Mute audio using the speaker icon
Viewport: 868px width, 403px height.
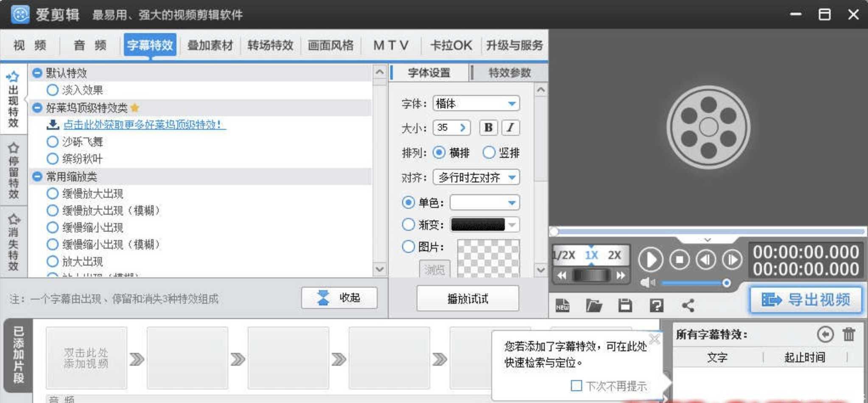click(647, 283)
